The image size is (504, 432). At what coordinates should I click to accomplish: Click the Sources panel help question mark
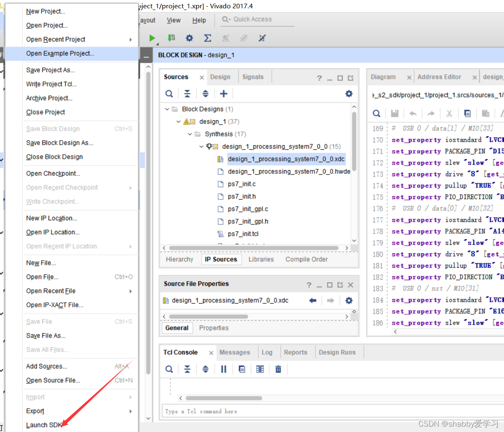point(319,78)
